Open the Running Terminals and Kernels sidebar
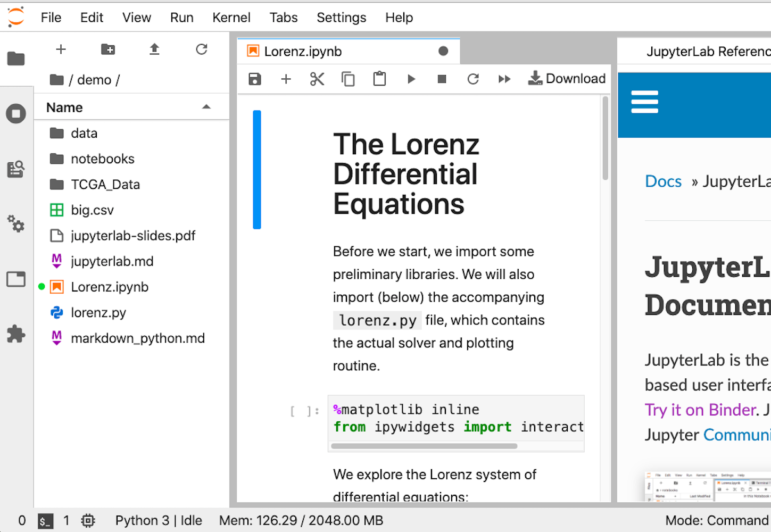The width and height of the screenshot is (771, 532). coord(16,113)
